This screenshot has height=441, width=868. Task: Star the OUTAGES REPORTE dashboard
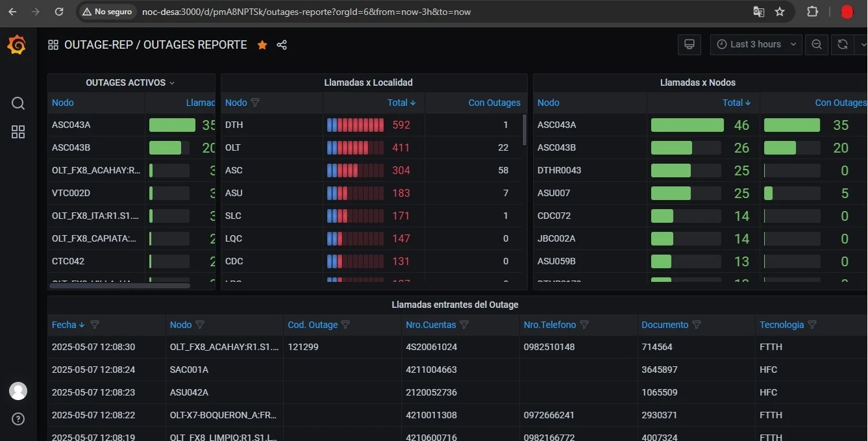(262, 45)
